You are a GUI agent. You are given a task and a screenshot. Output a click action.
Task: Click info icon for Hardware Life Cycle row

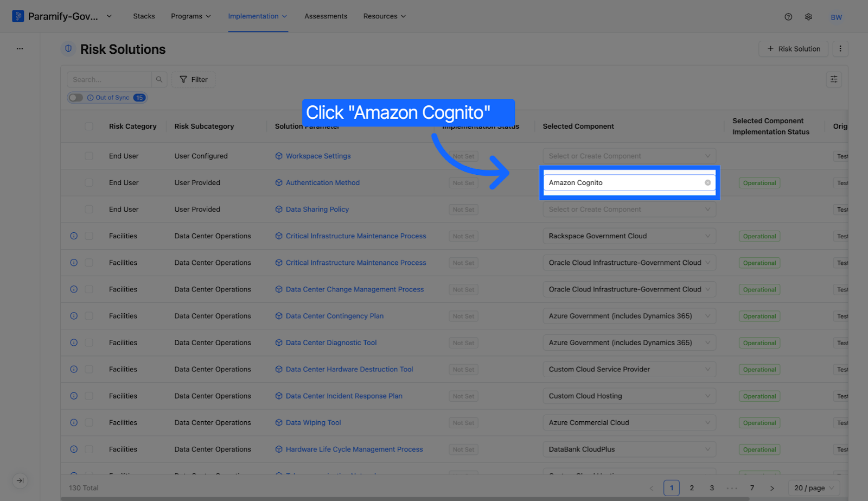click(x=74, y=449)
